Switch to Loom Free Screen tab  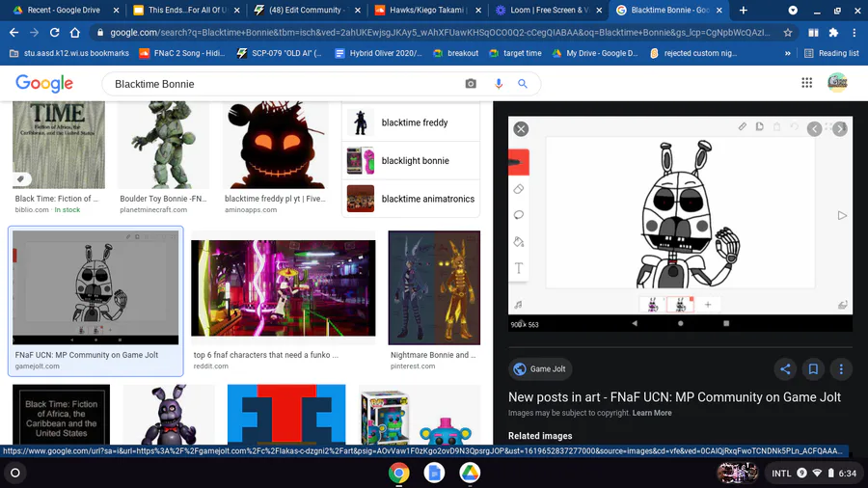click(548, 10)
